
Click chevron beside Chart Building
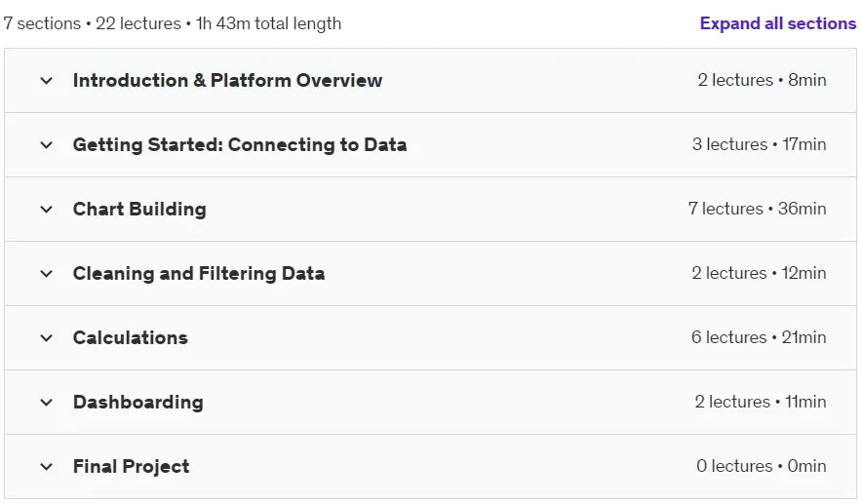46,210
